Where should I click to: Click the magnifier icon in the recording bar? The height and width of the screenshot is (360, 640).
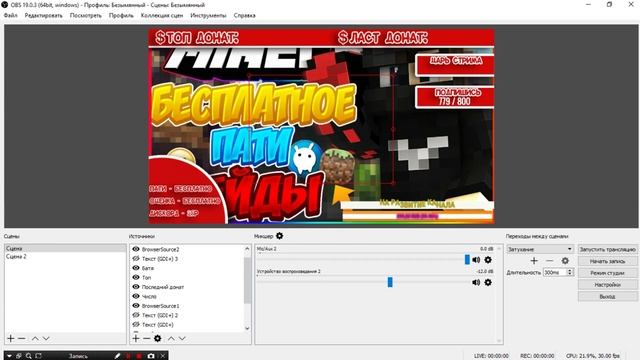coord(29,356)
